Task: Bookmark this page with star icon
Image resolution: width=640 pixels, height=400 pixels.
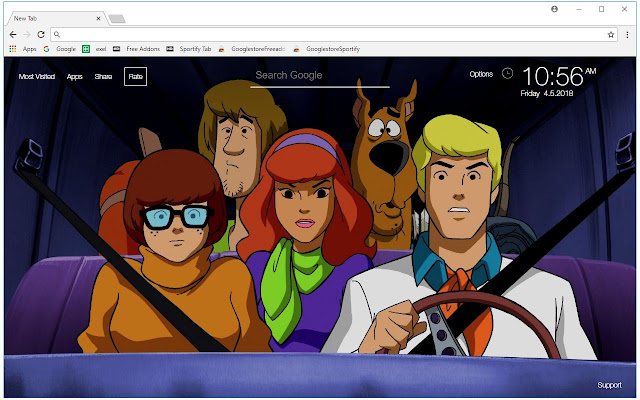Action: click(611, 35)
